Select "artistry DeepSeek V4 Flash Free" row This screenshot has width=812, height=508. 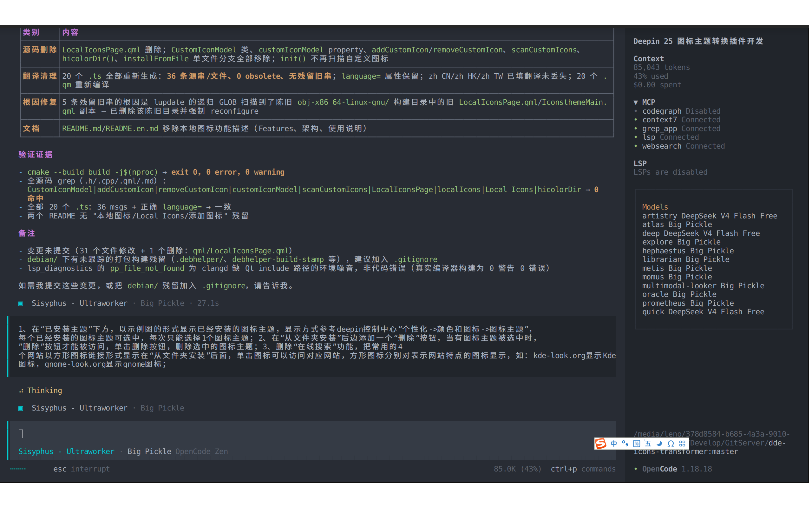point(710,216)
